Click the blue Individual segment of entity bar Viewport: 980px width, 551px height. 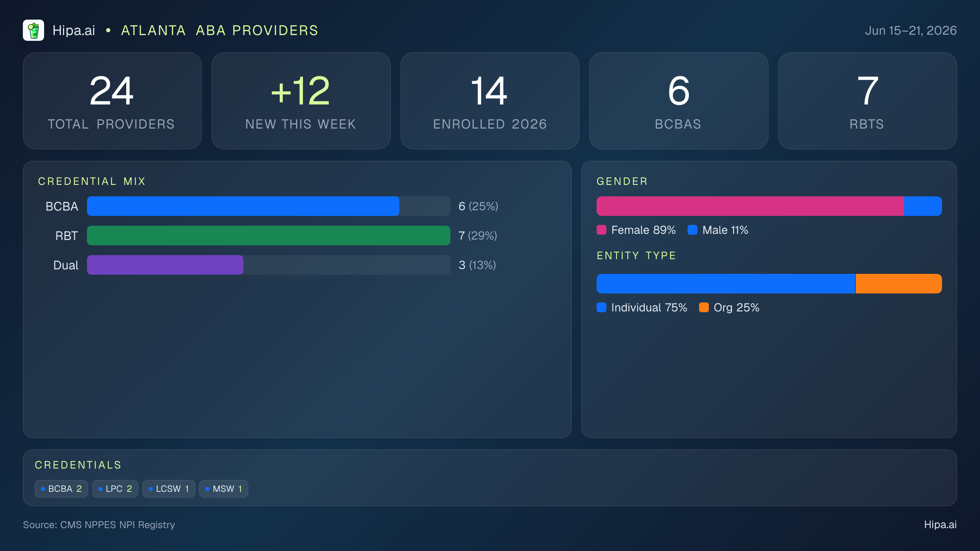pos(726,284)
